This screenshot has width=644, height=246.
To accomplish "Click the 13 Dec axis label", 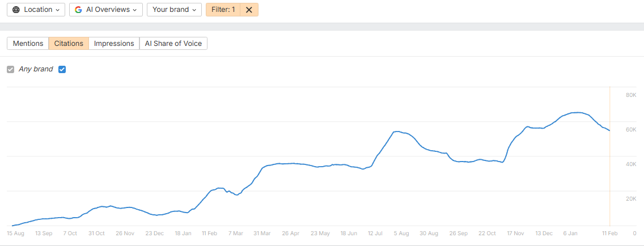I will (x=543, y=234).
